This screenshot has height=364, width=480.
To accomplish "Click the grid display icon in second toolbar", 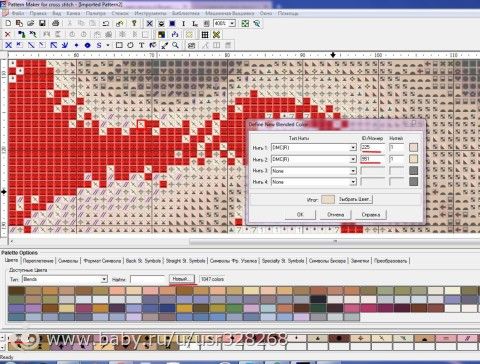I will (205, 35).
